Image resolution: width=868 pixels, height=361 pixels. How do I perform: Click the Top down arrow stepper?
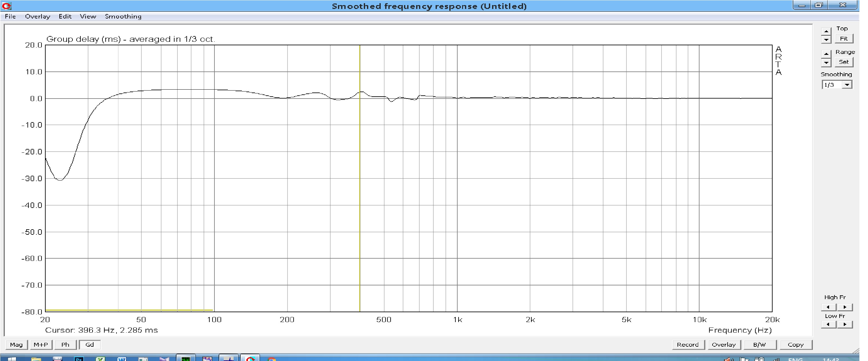pyautogui.click(x=826, y=40)
